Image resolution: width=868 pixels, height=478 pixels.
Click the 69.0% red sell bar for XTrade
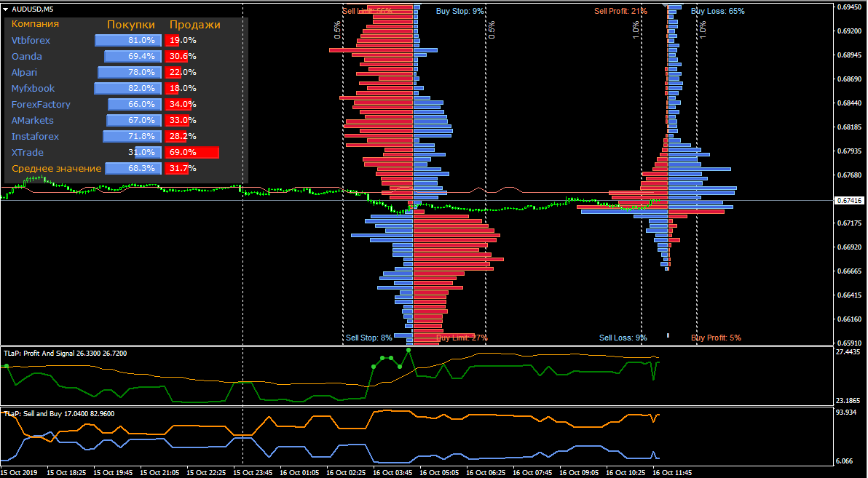point(192,152)
